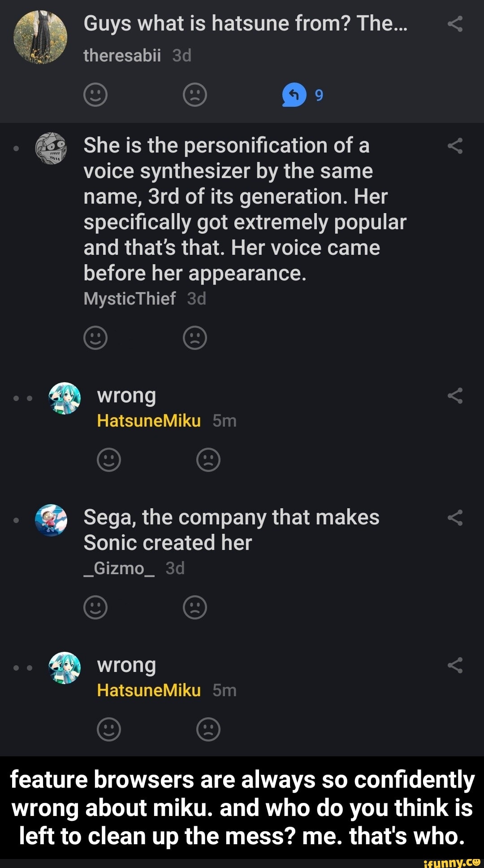
Task: Smile at the first HatsuneMiku reply
Action: click(109, 460)
